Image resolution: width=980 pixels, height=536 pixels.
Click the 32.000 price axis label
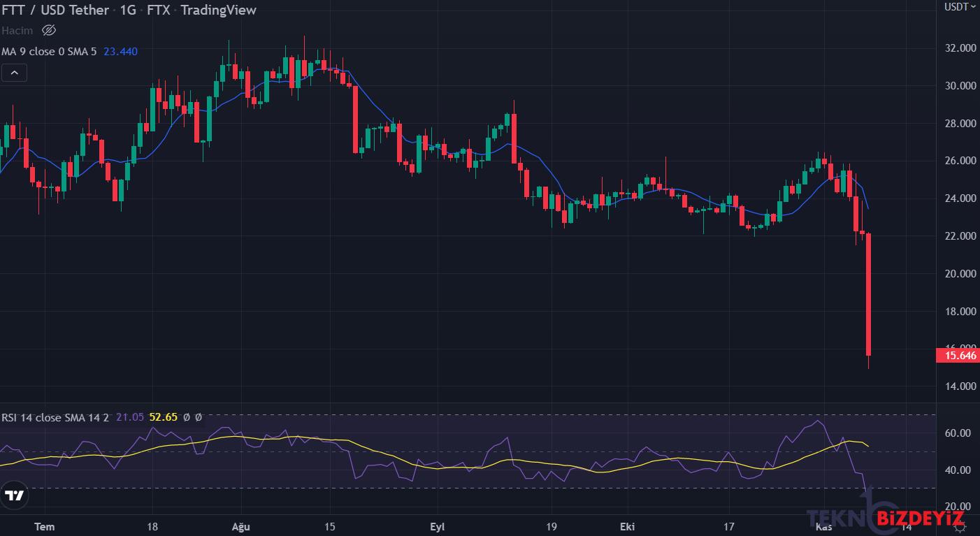(960, 48)
